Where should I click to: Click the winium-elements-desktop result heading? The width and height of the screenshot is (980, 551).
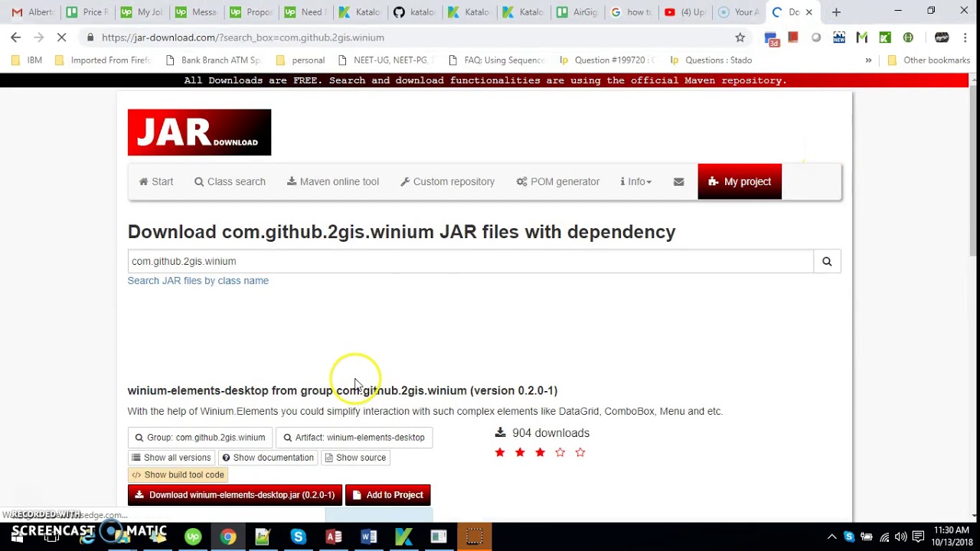342,391
